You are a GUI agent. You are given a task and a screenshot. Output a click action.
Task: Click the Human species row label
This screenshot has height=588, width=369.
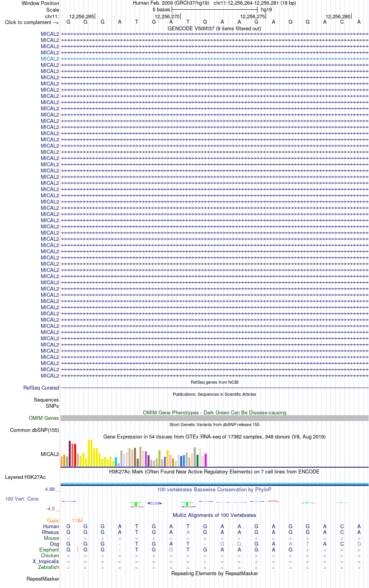51,526
